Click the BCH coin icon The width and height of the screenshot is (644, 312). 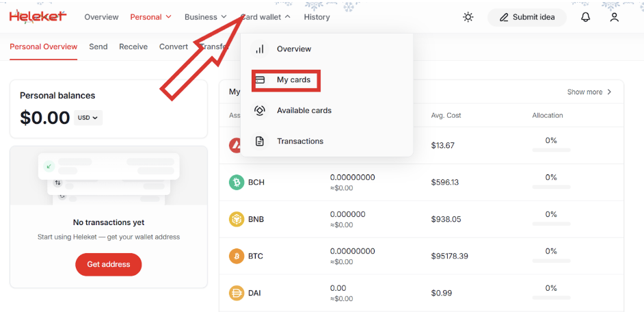237,183
